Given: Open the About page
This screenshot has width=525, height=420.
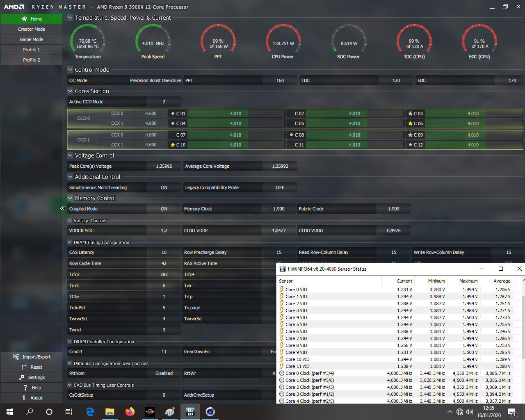Looking at the screenshot, I should [x=32, y=398].
